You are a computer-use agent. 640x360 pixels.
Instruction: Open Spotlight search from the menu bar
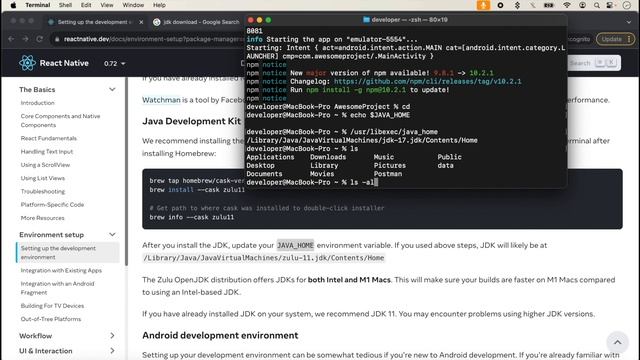(x=597, y=5)
